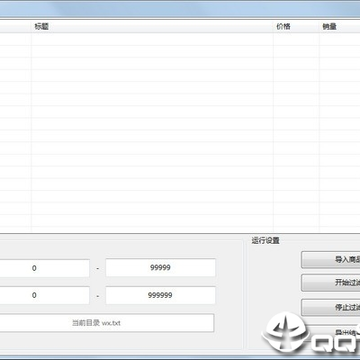Stop filtering with the 停止过滤 button

(x=331, y=307)
